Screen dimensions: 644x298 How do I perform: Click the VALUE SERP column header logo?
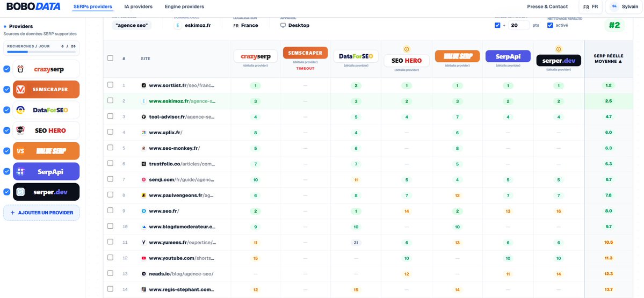click(457, 56)
